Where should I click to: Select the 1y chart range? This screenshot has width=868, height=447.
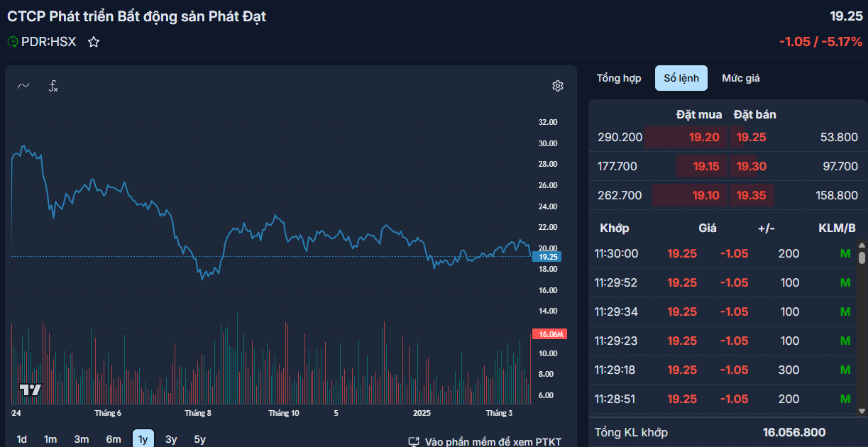pos(143,439)
